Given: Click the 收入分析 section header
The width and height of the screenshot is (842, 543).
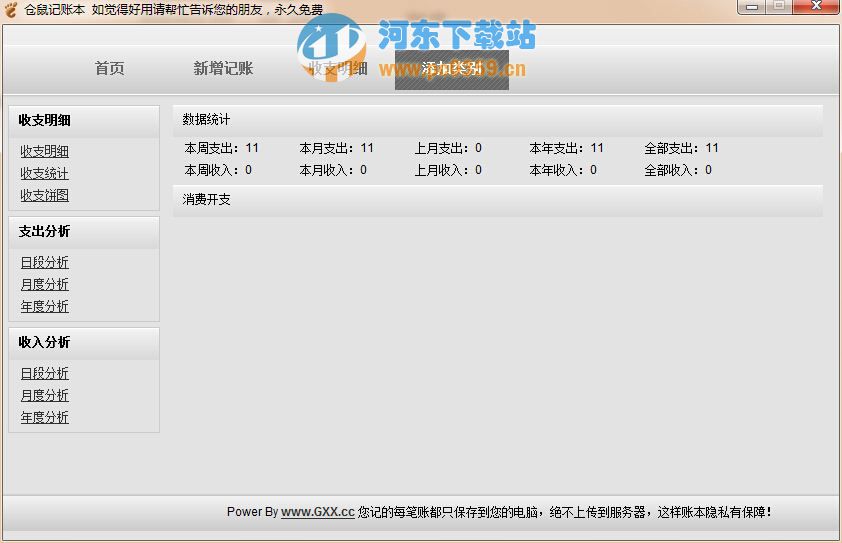Looking at the screenshot, I should coord(84,343).
